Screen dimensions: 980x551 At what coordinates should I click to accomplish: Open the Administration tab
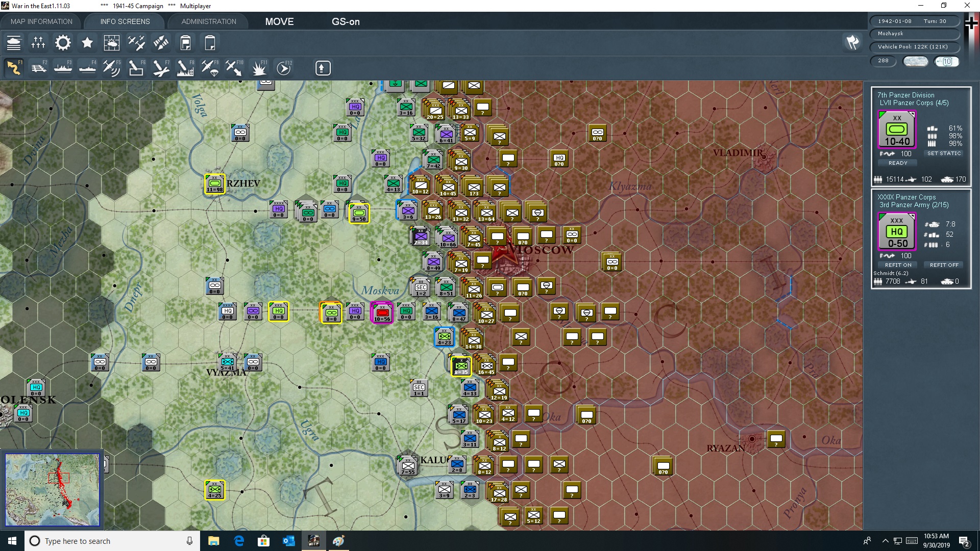(x=209, y=21)
